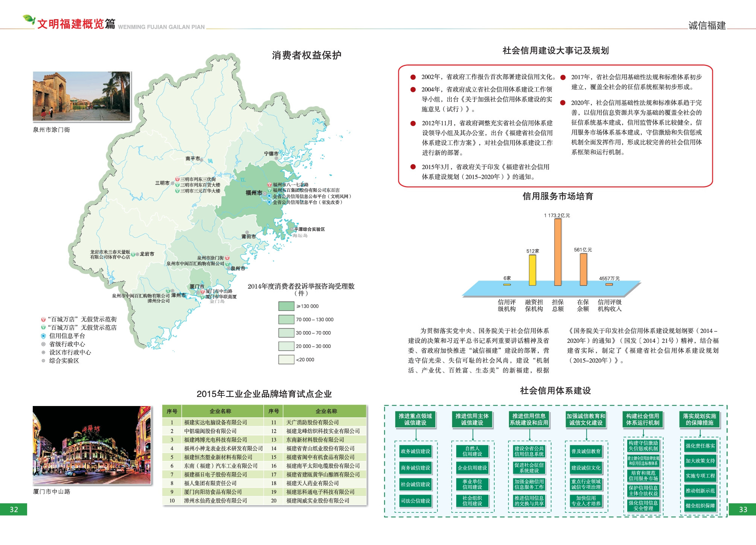This screenshot has width=756, height=545.
Task: Select the ≥130 000 legend color swatch
Action: [286, 306]
